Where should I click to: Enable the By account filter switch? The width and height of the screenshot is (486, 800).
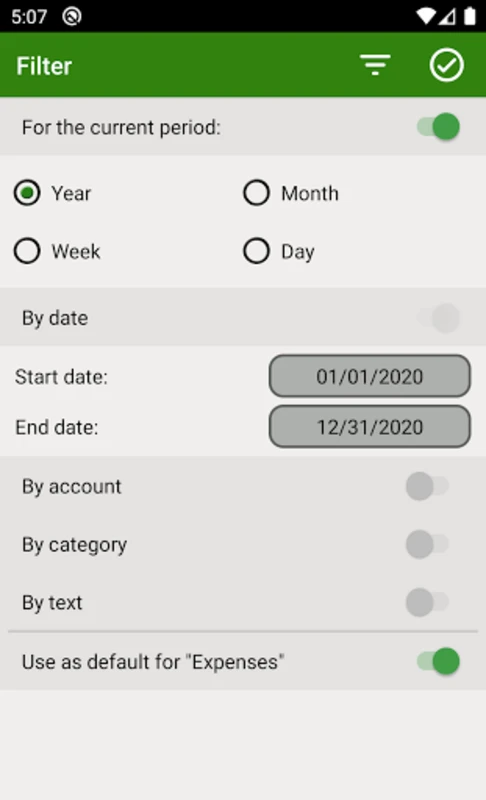coord(427,486)
